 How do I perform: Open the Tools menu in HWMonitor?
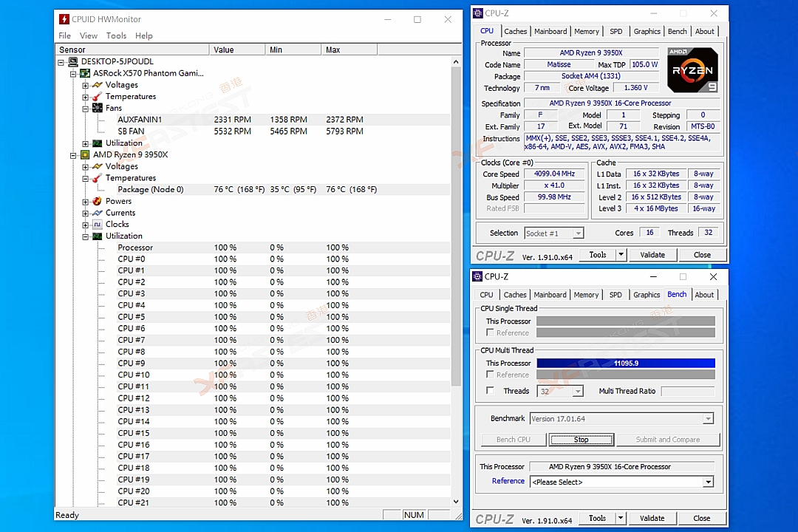point(116,35)
